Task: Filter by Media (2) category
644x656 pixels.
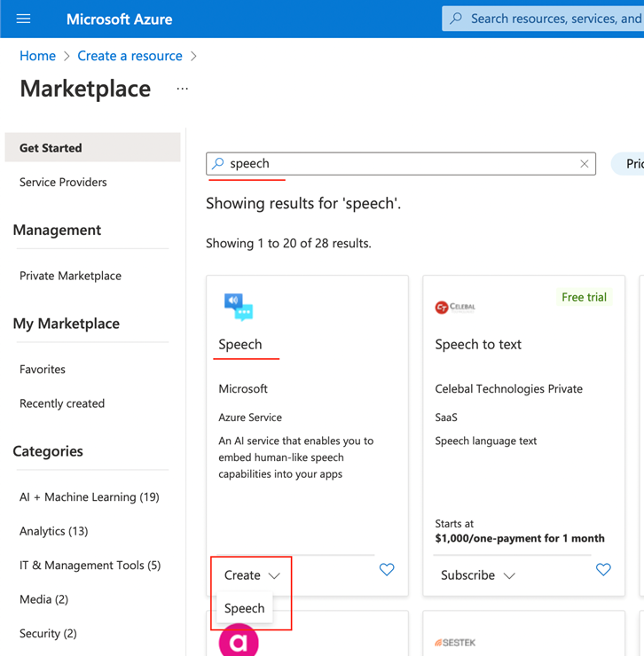Action: [x=43, y=599]
